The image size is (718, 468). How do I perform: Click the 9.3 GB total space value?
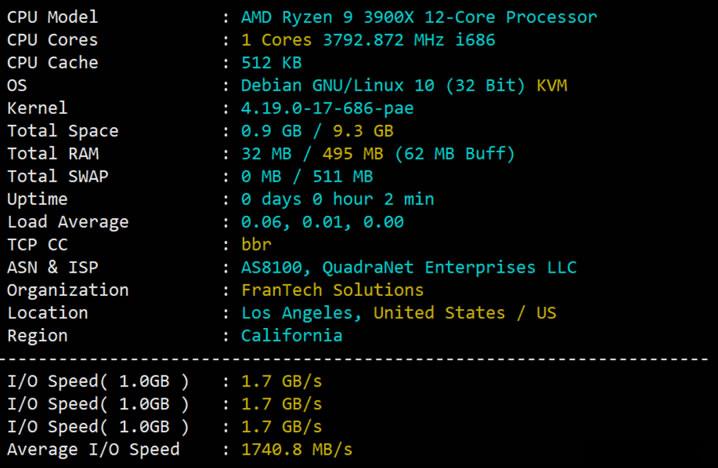pos(363,131)
